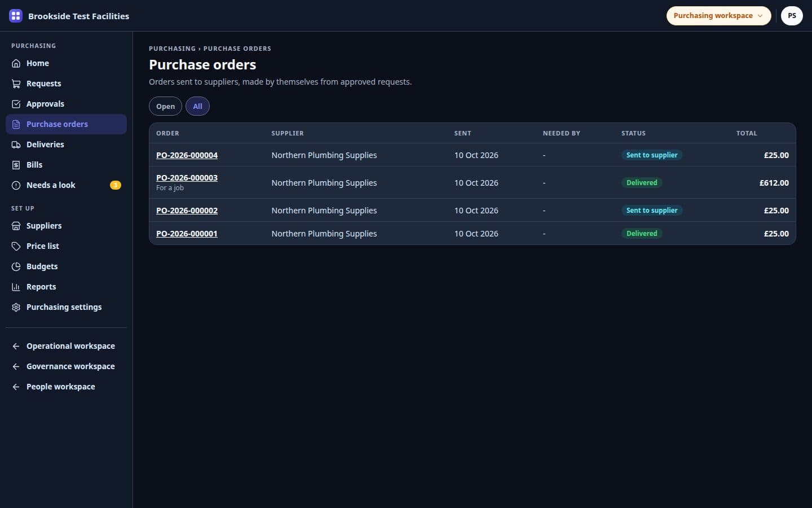Click the Price list tag icon
This screenshot has height=508, width=812.
16,246
